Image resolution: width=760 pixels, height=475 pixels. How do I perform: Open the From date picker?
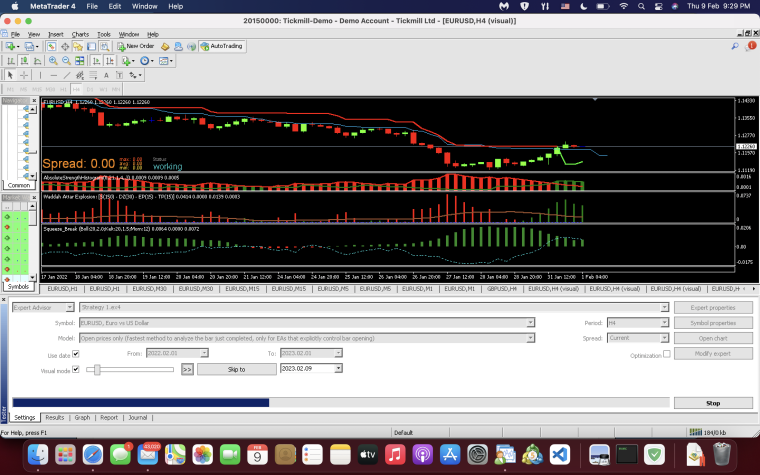pyautogui.click(x=204, y=353)
